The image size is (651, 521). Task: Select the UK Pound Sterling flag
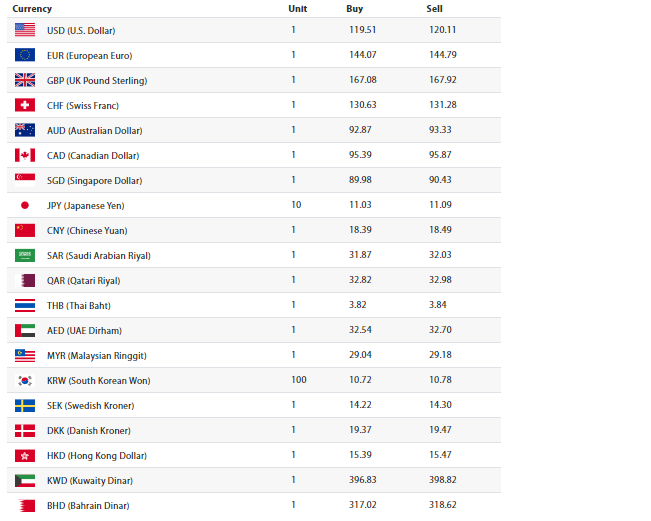pos(25,80)
